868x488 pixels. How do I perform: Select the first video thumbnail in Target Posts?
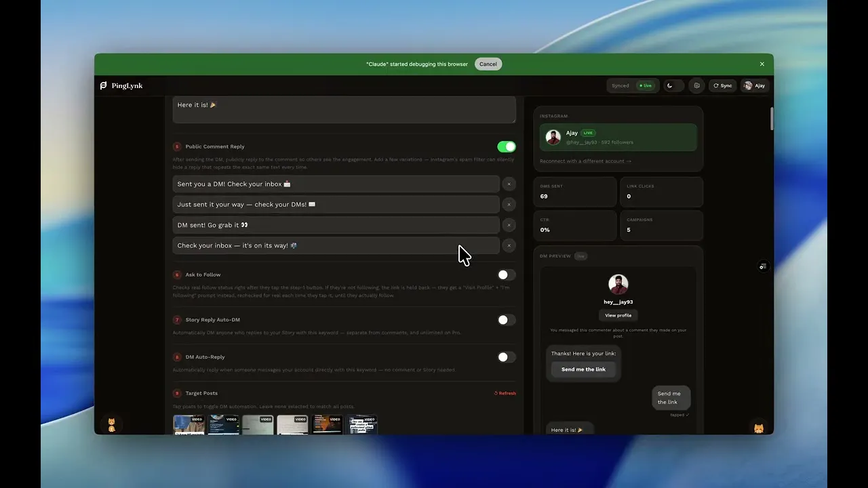point(189,424)
